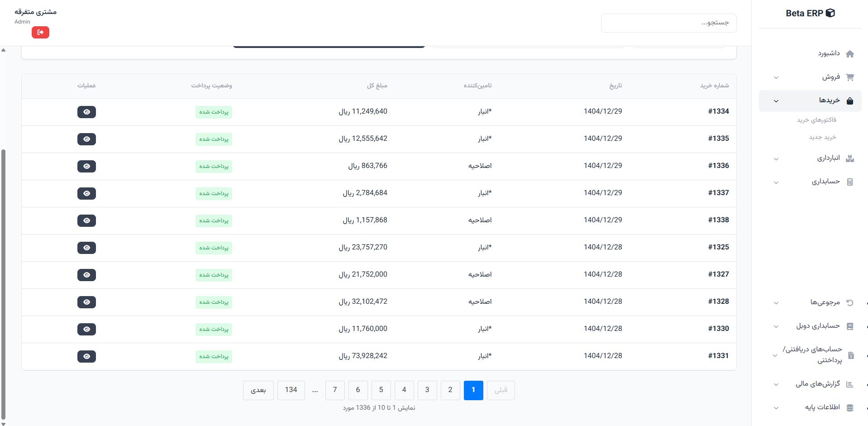The height and width of the screenshot is (426, 868).
Task: Collapse the خریدها menu chevron
Action: point(776,101)
